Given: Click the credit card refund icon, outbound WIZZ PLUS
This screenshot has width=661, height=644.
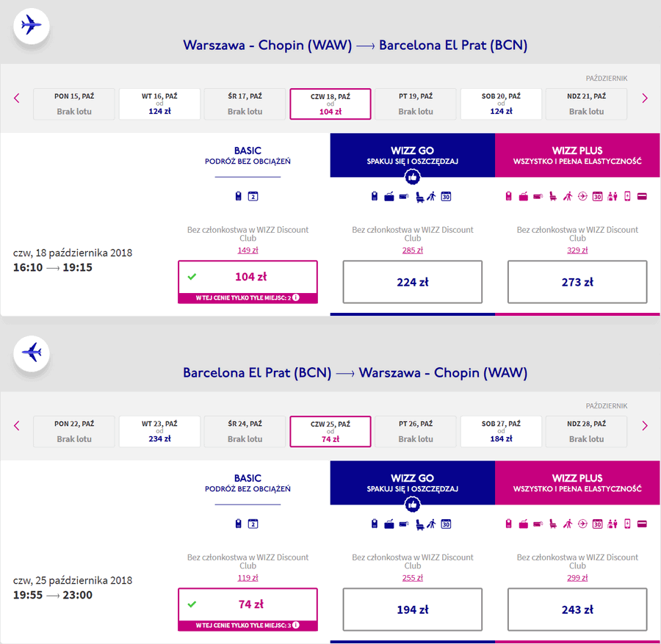Looking at the screenshot, I should [x=642, y=196].
